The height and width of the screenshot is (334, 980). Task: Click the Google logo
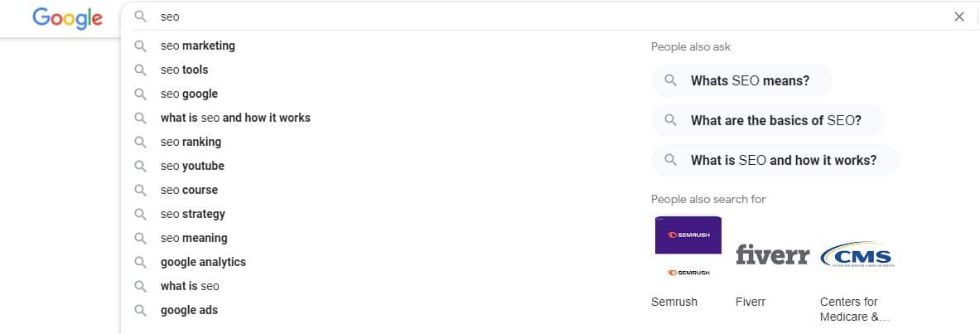(67, 18)
